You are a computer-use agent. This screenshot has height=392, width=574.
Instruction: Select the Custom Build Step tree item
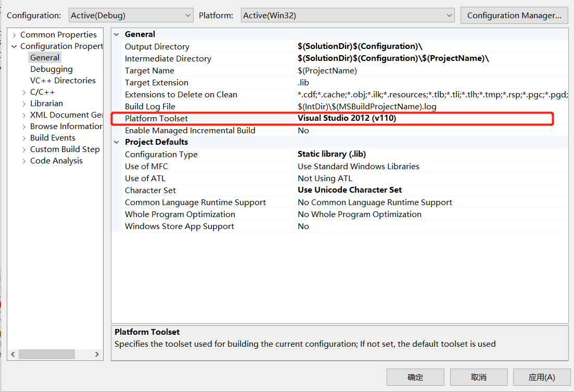pyautogui.click(x=65, y=149)
